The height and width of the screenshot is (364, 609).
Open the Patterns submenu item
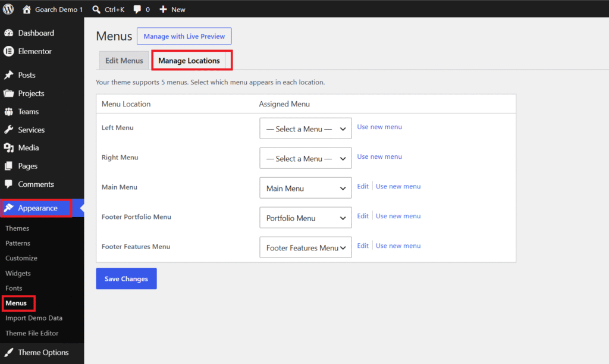18,243
